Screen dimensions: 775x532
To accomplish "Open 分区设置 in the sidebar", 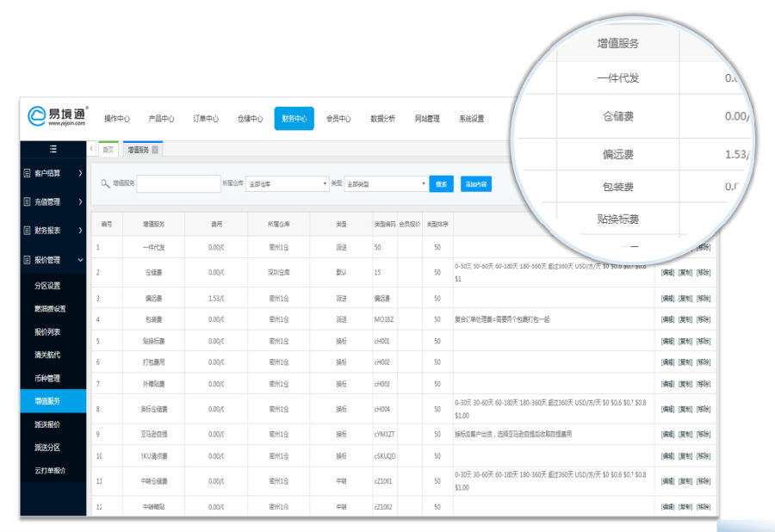I will tap(47, 286).
